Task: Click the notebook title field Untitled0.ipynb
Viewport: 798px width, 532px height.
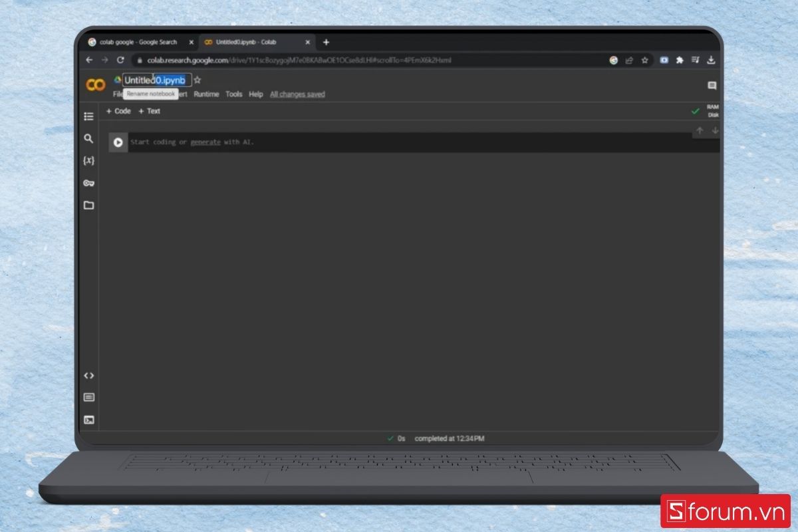Action: (157, 80)
